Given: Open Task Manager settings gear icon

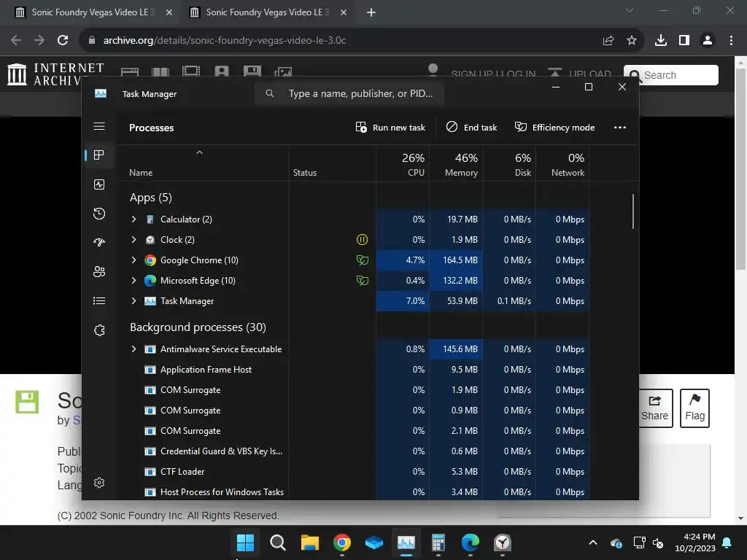Looking at the screenshot, I should coord(99,483).
